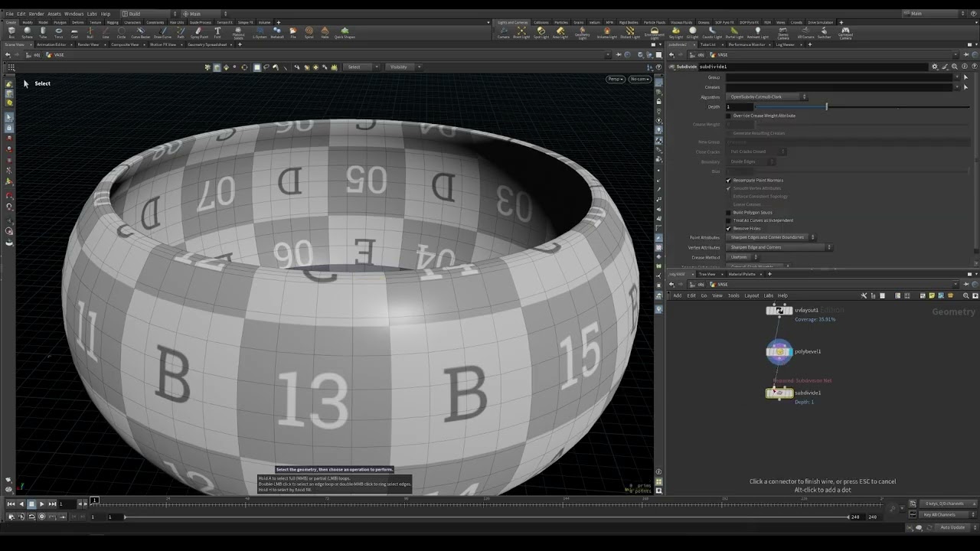Click the Key All Channels button

click(939, 514)
